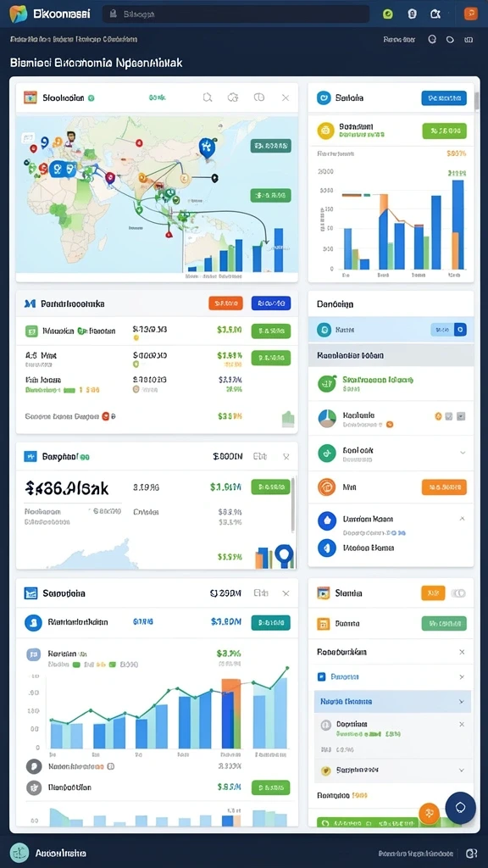Image resolution: width=488 pixels, height=868 pixels.
Task: Toggle the grey switch beside the small orange button
Action: click(458, 593)
